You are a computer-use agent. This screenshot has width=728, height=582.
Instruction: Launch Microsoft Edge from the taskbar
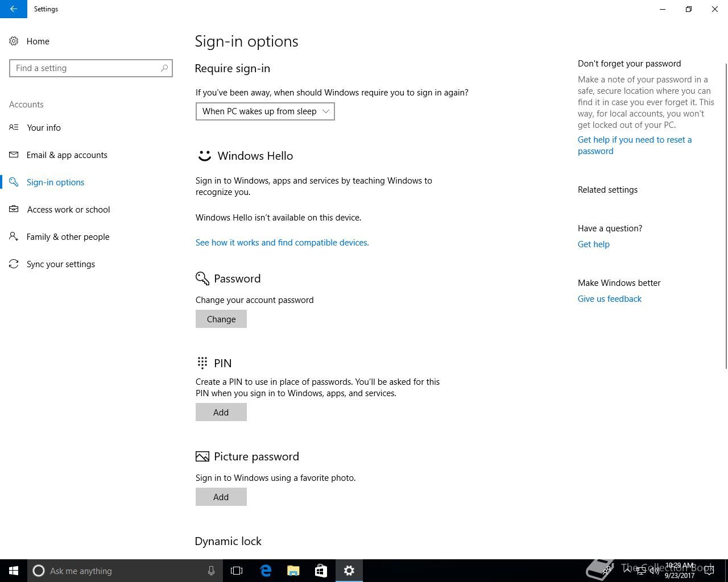pos(266,571)
